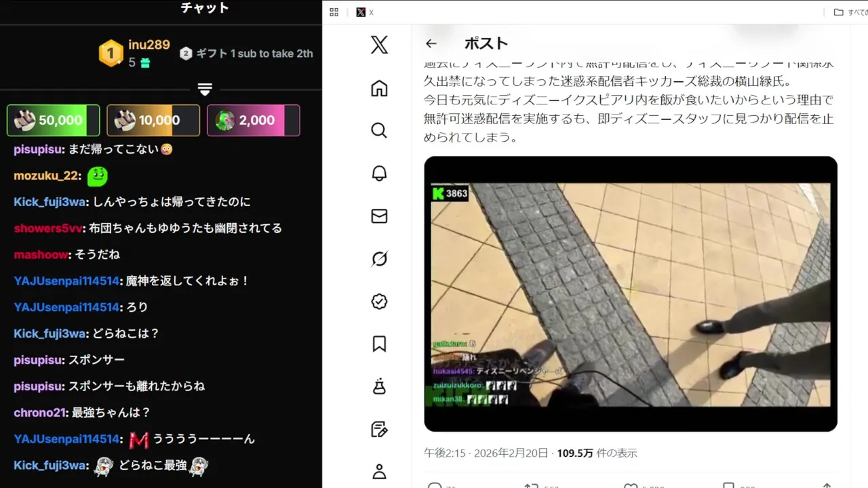
Task: Go to X Home via house icon
Action: [x=379, y=88]
